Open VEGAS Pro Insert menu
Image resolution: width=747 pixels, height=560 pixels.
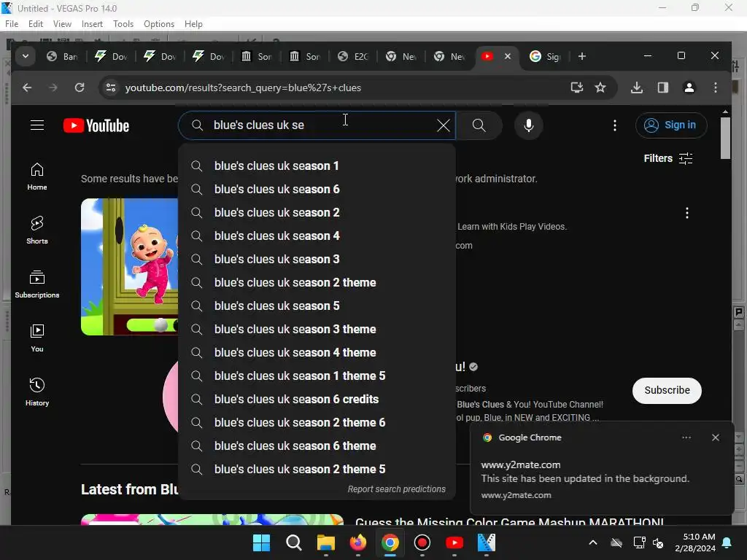coord(92,24)
